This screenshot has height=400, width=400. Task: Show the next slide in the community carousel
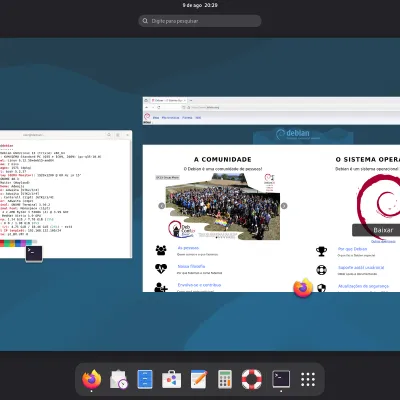click(284, 206)
